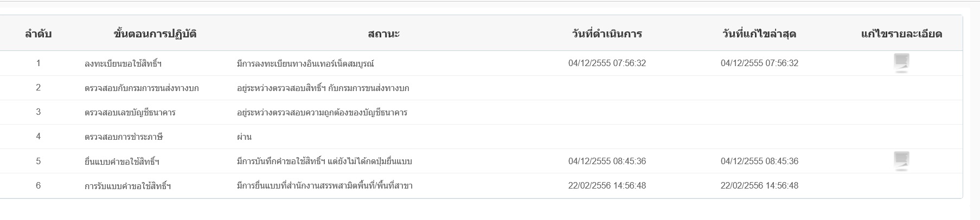Screen dimensions: 980x220
Task: Select the ผ่าน status cell
Action: pos(244,137)
